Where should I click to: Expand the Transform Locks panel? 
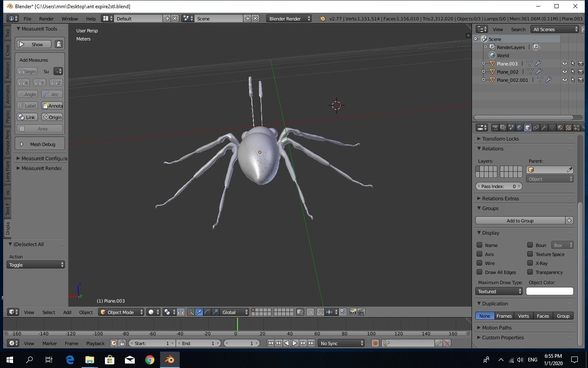pyautogui.click(x=500, y=139)
